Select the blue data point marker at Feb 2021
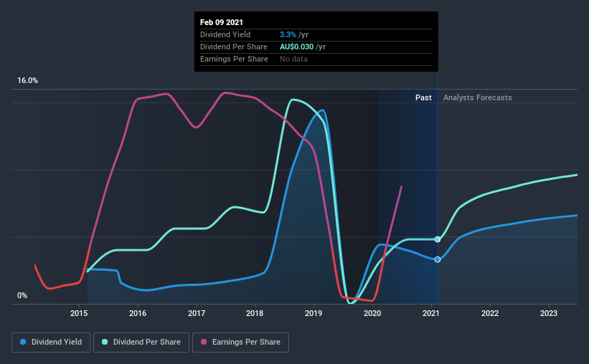 pyautogui.click(x=438, y=259)
